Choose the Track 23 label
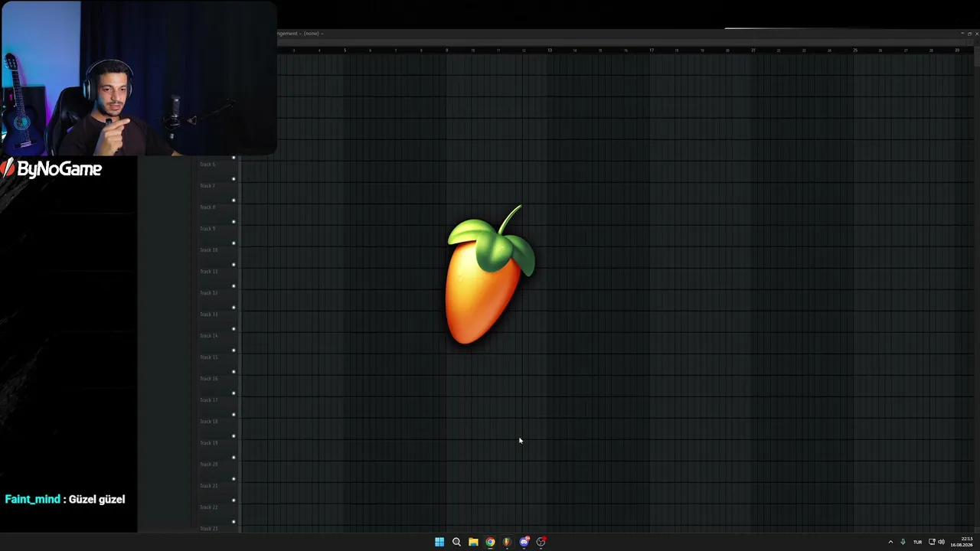 (x=208, y=528)
